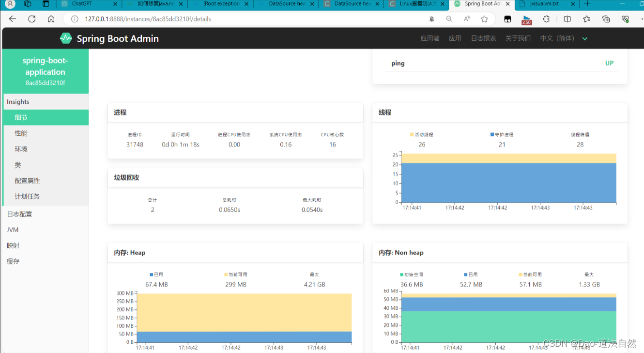Open 应用 in the top navigation
The width and height of the screenshot is (644, 353).
(x=455, y=38)
